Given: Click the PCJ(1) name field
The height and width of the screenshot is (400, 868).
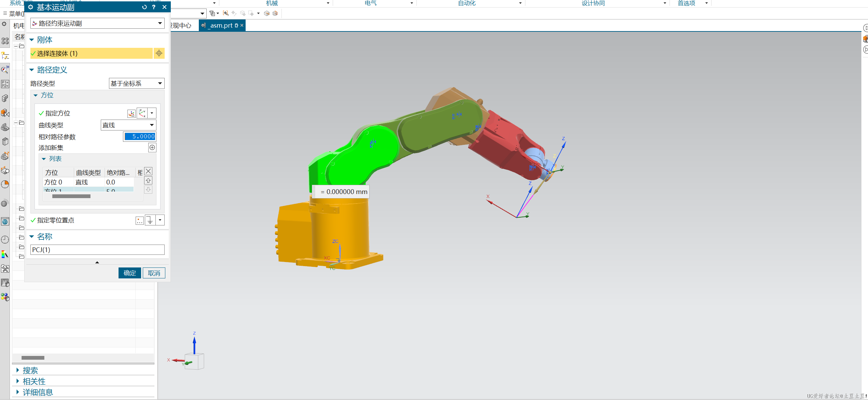Looking at the screenshot, I should tap(97, 250).
